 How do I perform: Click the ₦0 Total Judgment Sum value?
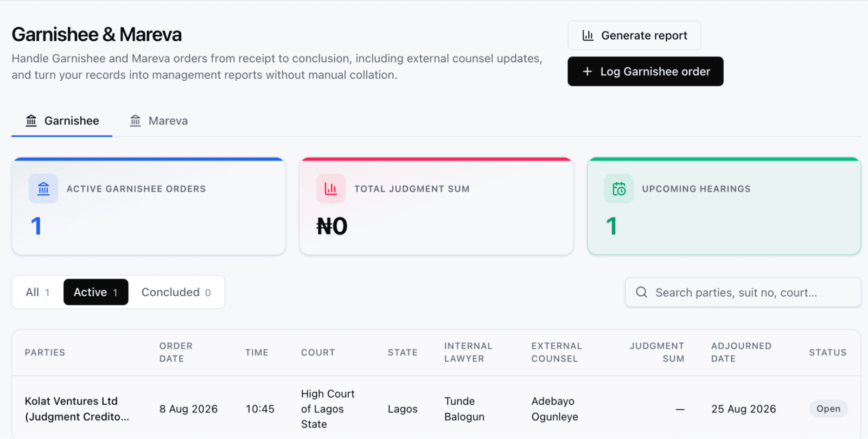click(x=332, y=226)
